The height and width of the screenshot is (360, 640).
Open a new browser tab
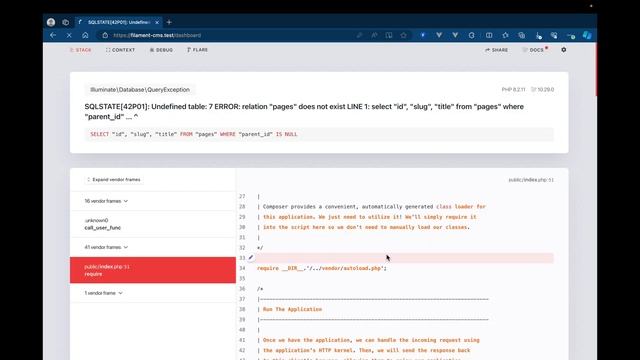click(169, 22)
